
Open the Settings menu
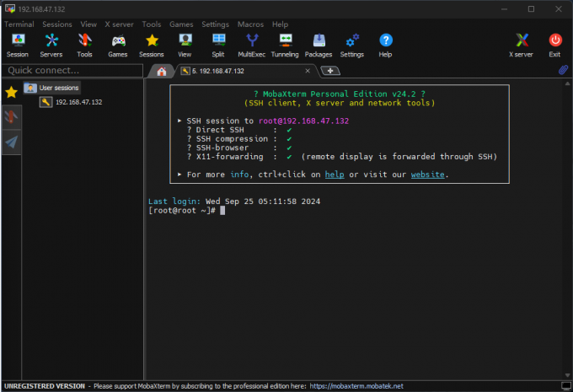coord(215,24)
